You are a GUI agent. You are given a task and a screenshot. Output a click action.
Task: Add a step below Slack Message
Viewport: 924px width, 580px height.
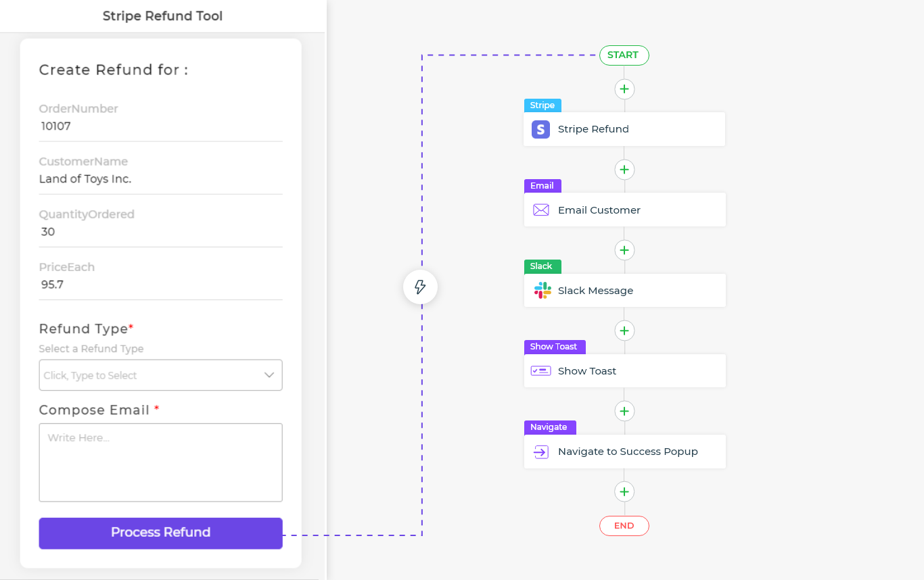point(624,331)
